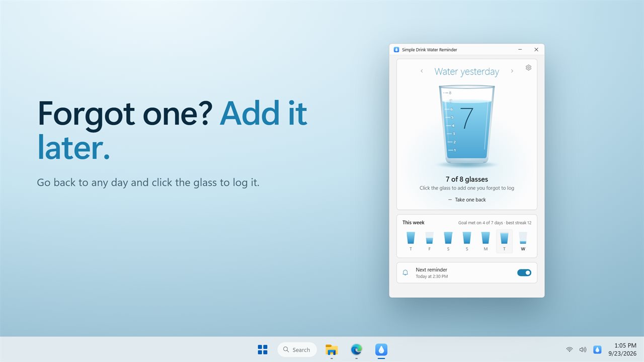Open the Windows Start menu
Viewport: 644px width, 362px height.
pyautogui.click(x=263, y=349)
